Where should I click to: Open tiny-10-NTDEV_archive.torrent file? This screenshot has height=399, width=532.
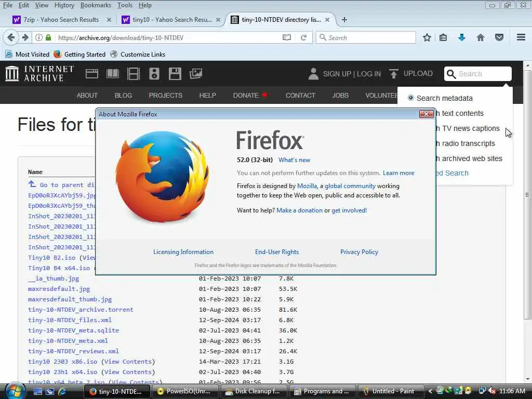click(81, 310)
